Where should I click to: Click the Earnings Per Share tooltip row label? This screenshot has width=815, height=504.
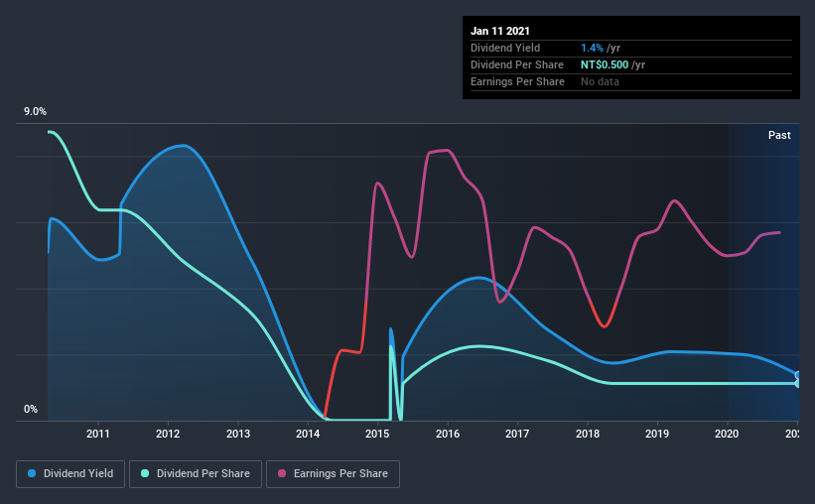(x=517, y=81)
